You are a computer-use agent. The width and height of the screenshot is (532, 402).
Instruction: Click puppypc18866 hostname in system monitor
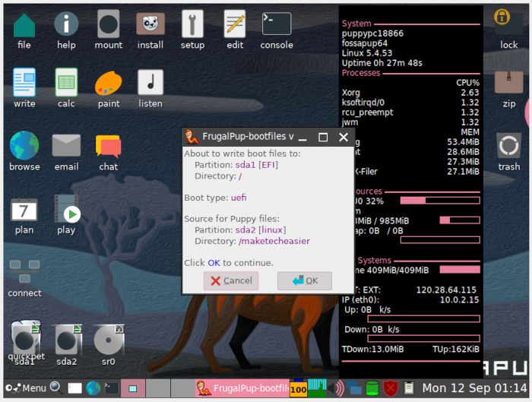pos(372,33)
